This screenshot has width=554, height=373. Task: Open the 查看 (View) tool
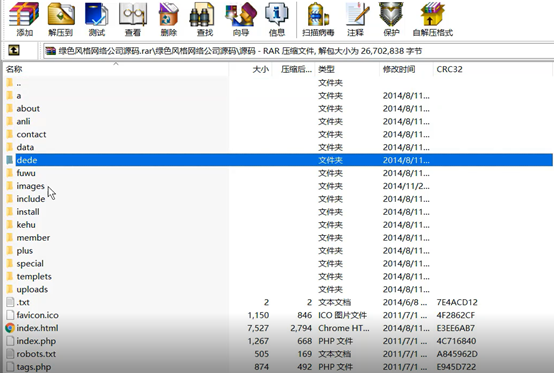(133, 19)
